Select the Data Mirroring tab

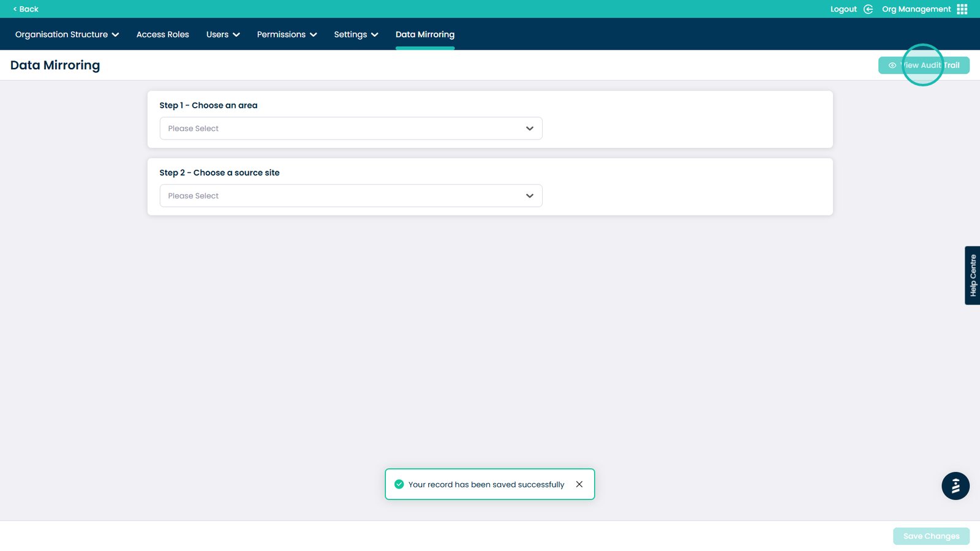click(424, 35)
